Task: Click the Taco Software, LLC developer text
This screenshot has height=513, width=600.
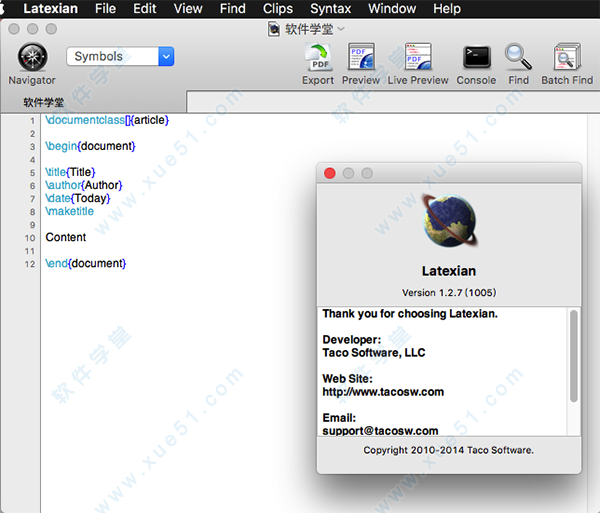Action: pyautogui.click(x=374, y=353)
